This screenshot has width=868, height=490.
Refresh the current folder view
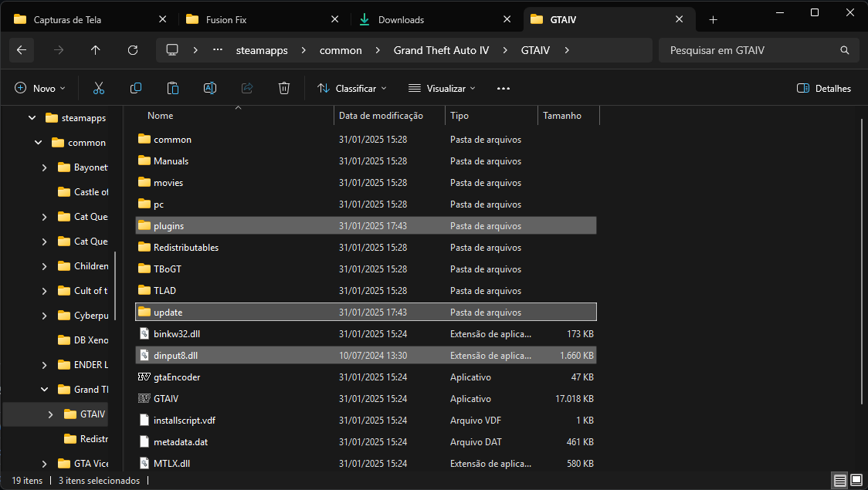(x=133, y=50)
